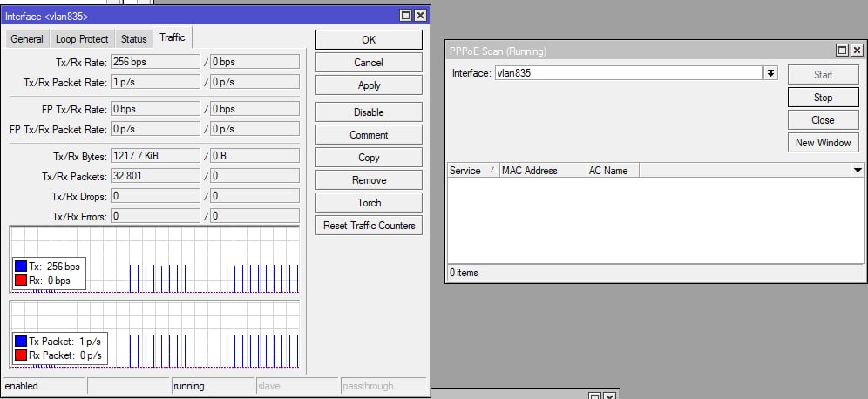868x399 pixels.
Task: Switch to the General tab
Action: (x=27, y=39)
